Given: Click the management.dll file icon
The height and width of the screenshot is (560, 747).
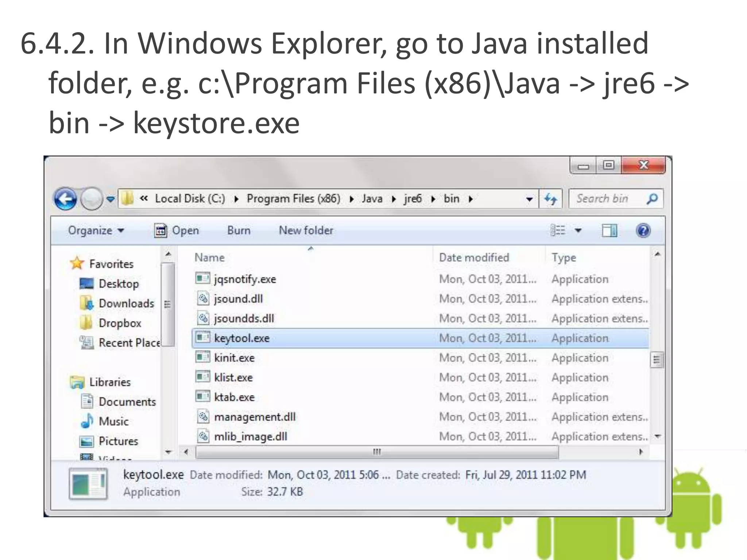Looking at the screenshot, I should 203,416.
